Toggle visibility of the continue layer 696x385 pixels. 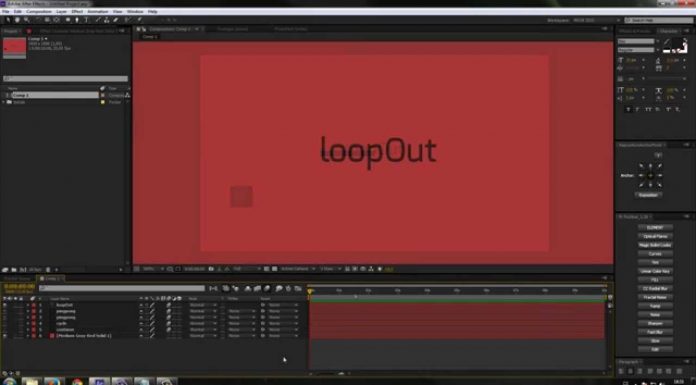[x=5, y=330]
